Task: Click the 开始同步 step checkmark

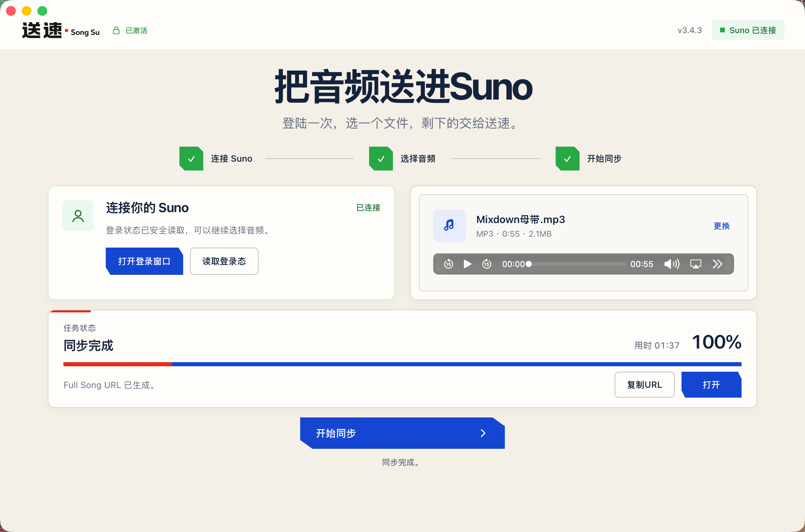Action: point(568,159)
